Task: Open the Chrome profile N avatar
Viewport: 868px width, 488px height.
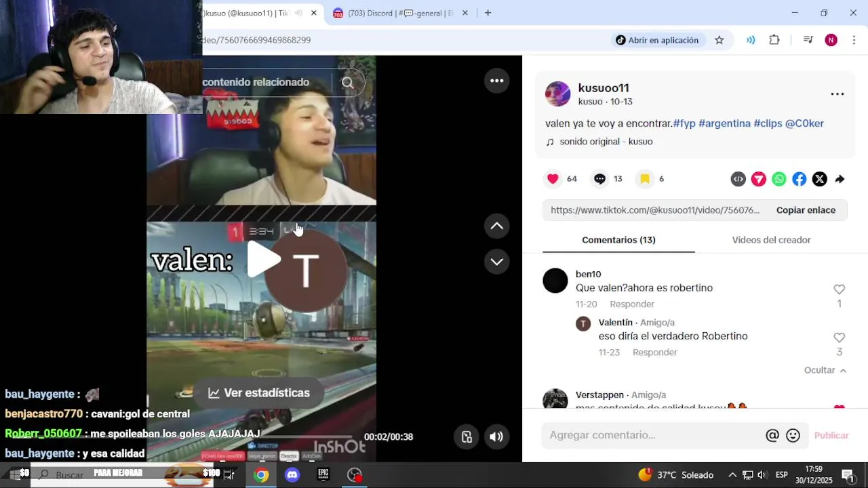Action: coord(831,40)
